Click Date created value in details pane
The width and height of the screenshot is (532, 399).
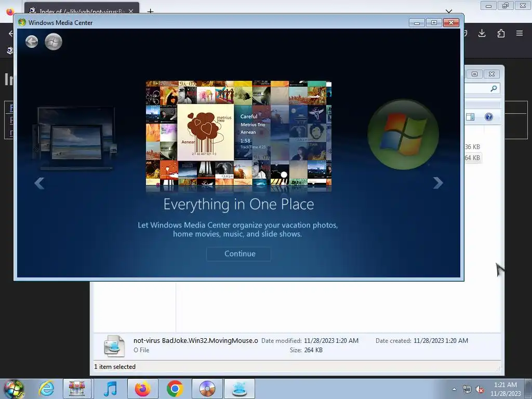point(441,341)
